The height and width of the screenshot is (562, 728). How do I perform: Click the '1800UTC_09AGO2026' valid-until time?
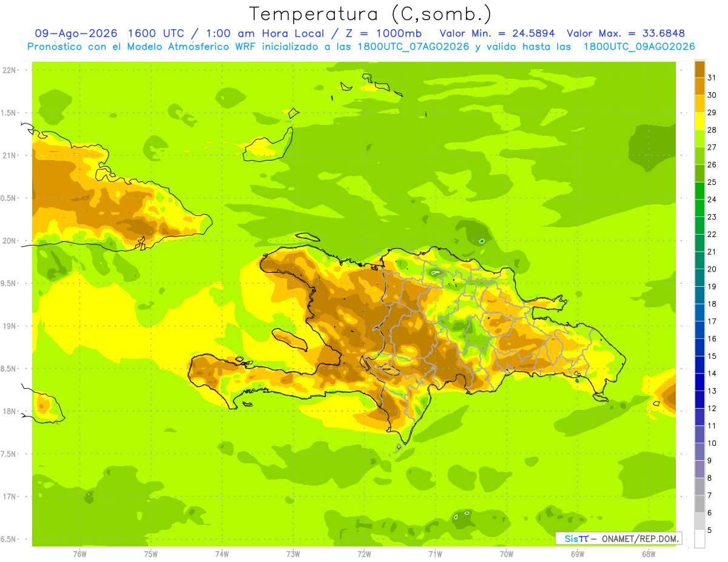[x=639, y=47]
